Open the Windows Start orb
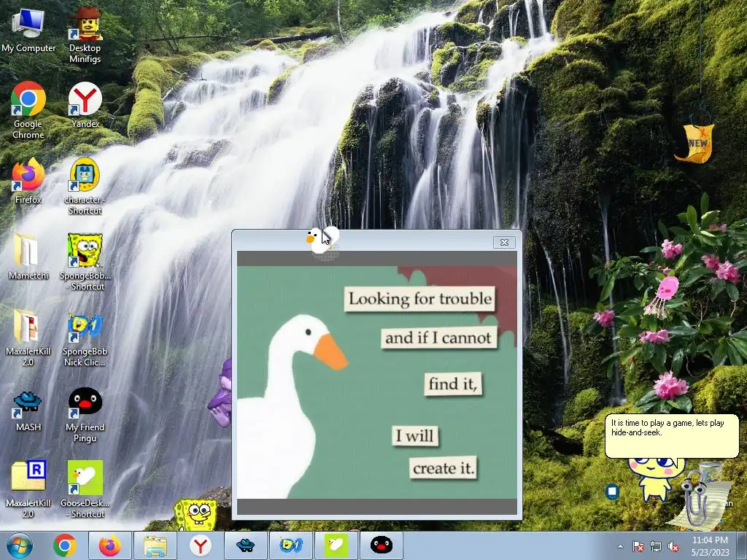The image size is (747, 560). (x=20, y=545)
